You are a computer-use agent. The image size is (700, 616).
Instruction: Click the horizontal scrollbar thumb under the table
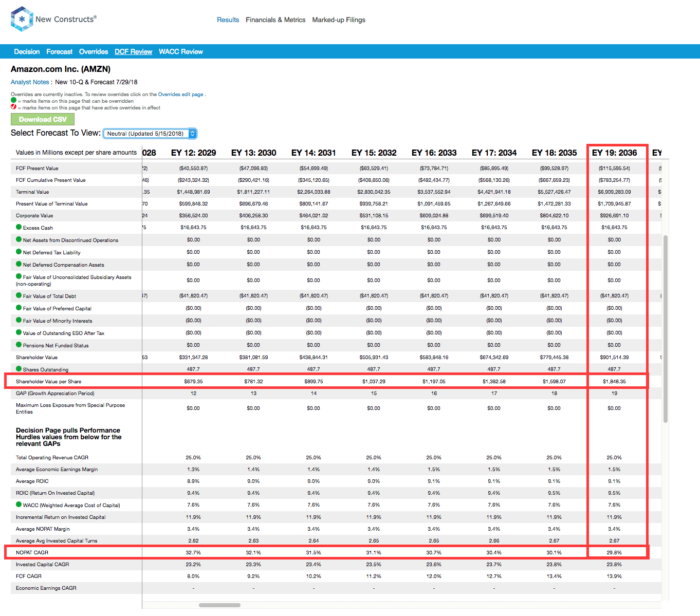tap(219, 605)
